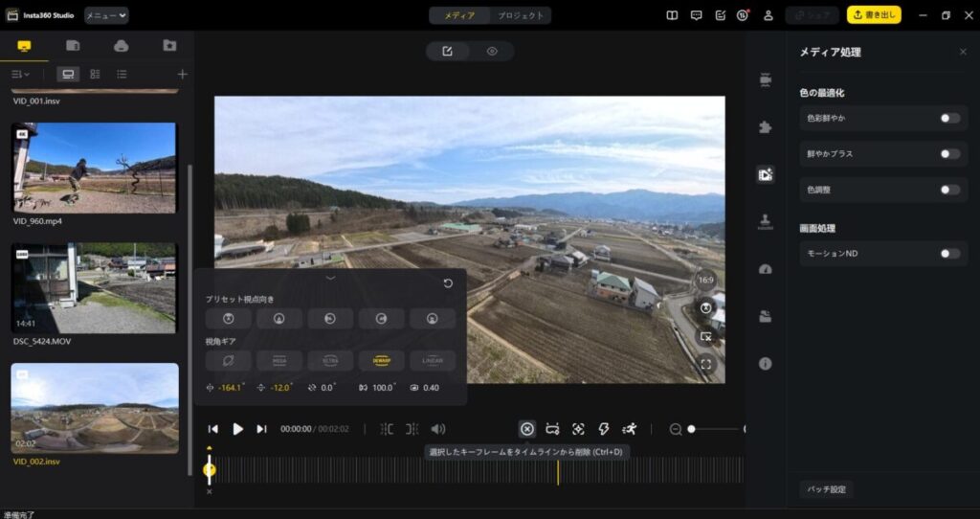Mute audio with the speaker icon

(438, 429)
